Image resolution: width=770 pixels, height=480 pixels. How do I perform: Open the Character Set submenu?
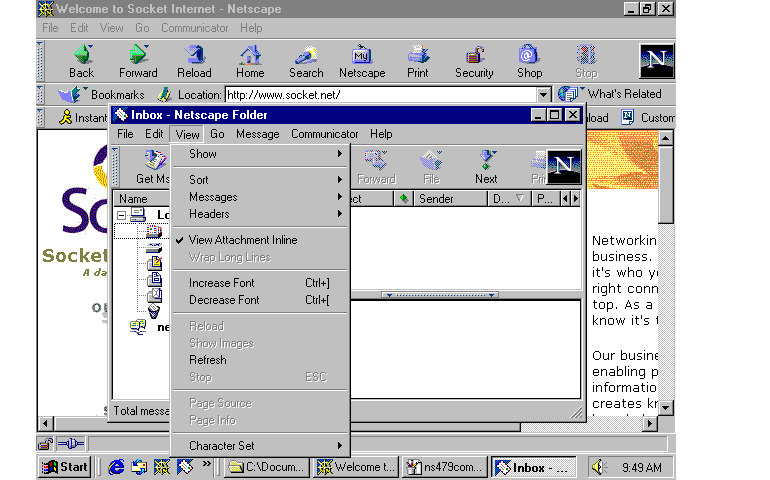pos(260,446)
